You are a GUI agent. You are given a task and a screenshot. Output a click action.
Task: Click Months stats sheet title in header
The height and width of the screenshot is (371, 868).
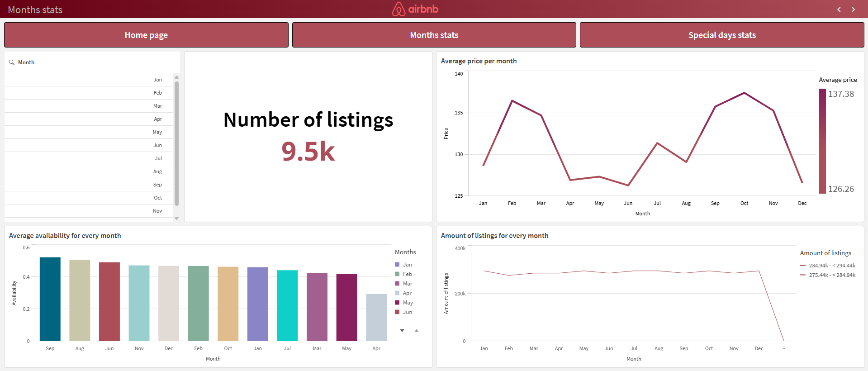pos(35,10)
